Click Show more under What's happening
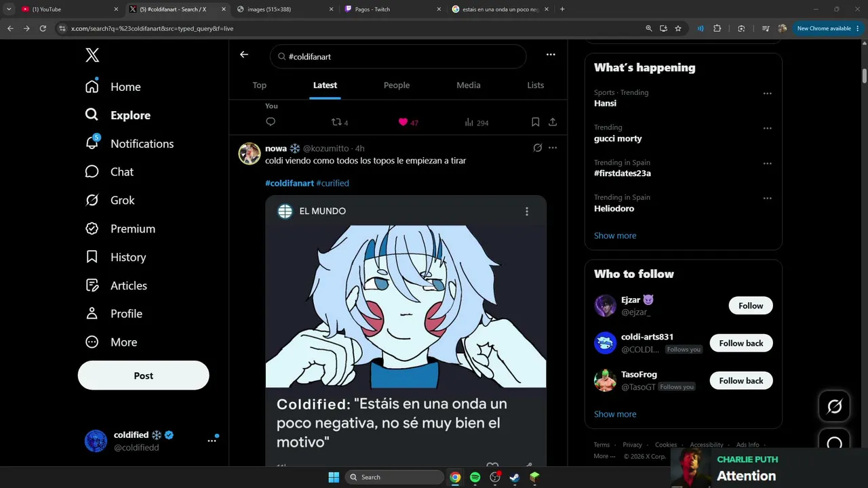The height and width of the screenshot is (488, 868). (x=615, y=236)
